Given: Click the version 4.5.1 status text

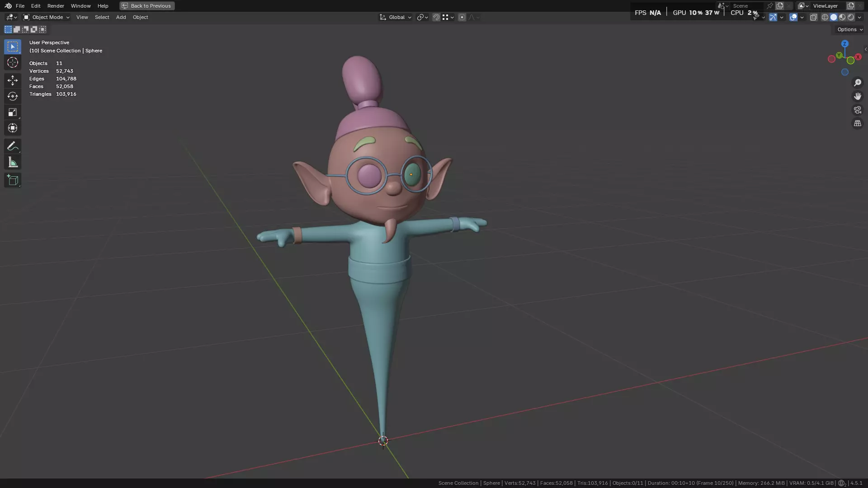Looking at the screenshot, I should (x=856, y=483).
